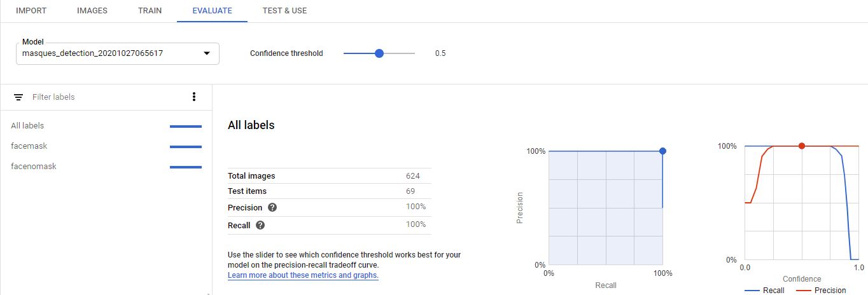The height and width of the screenshot is (295, 868).
Task: Open the IMAGES tab
Action: (x=92, y=11)
